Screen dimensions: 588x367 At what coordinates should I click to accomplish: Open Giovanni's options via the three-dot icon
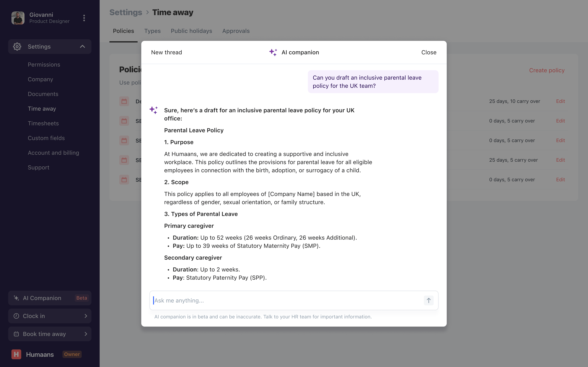pyautogui.click(x=84, y=18)
